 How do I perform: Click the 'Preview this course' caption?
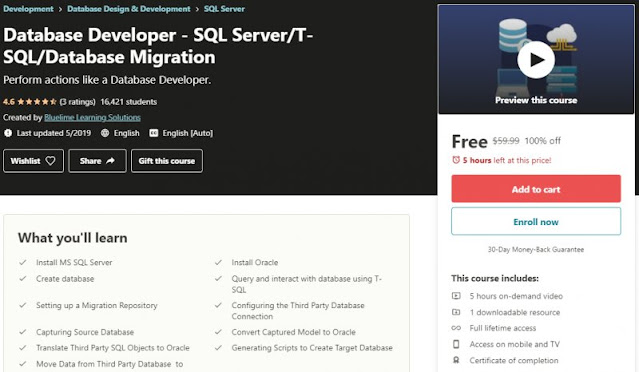click(536, 100)
